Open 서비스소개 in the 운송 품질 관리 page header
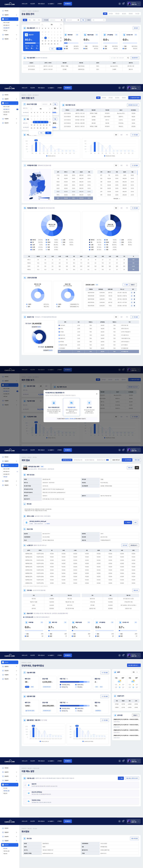This screenshot has height=868, width=143. (25, 4)
